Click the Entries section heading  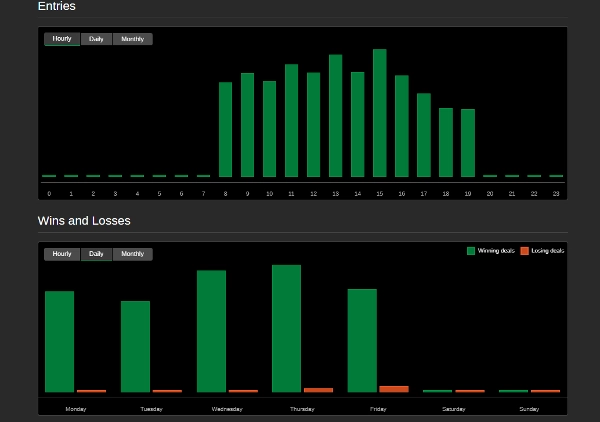57,6
